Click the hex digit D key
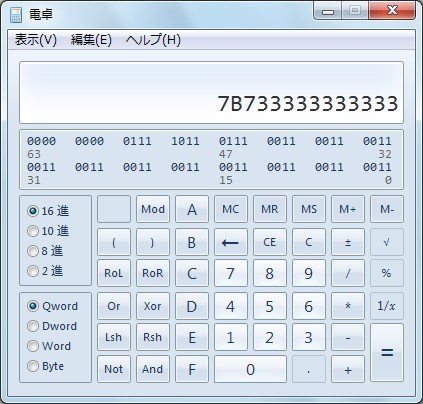This screenshot has width=423, height=404. 192,306
